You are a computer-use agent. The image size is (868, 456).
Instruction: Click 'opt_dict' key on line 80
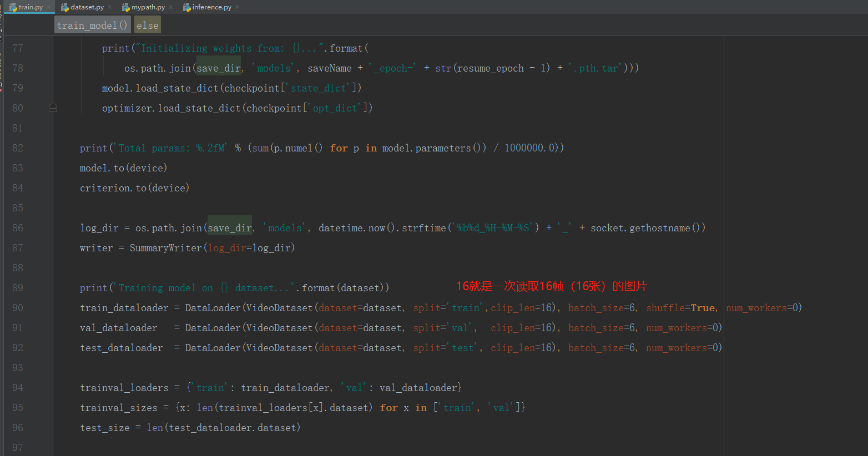coord(335,108)
